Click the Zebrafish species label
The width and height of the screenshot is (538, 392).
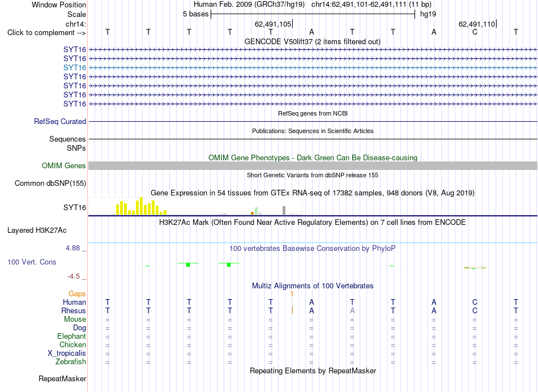(71, 362)
